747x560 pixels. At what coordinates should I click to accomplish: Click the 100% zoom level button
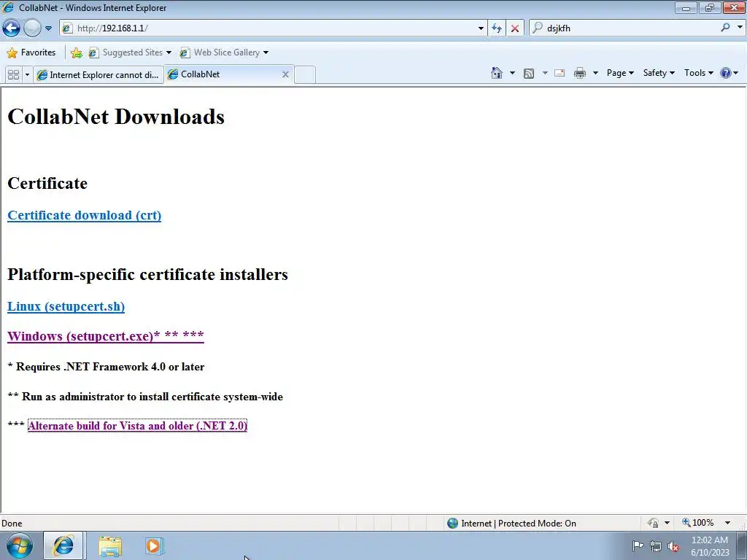coord(698,523)
